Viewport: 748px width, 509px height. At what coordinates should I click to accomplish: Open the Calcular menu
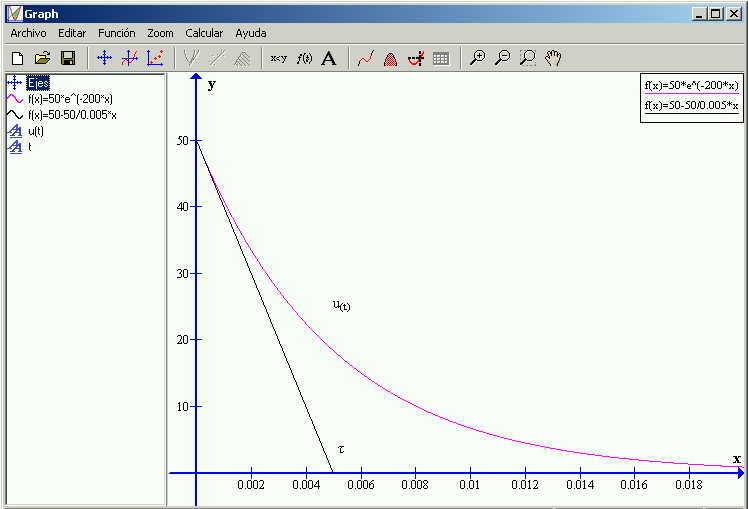click(204, 33)
